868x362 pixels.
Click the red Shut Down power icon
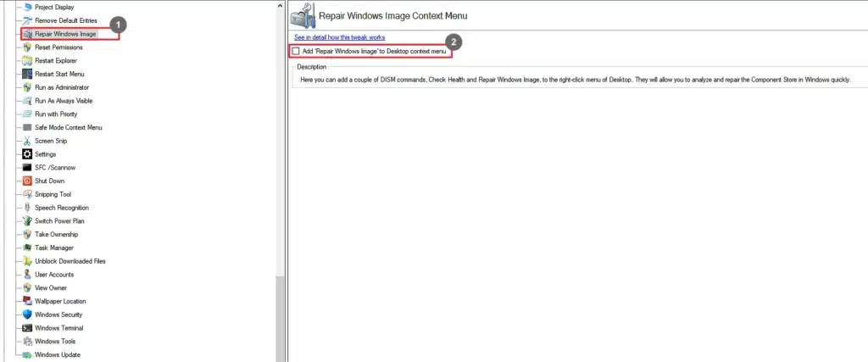pyautogui.click(x=27, y=181)
